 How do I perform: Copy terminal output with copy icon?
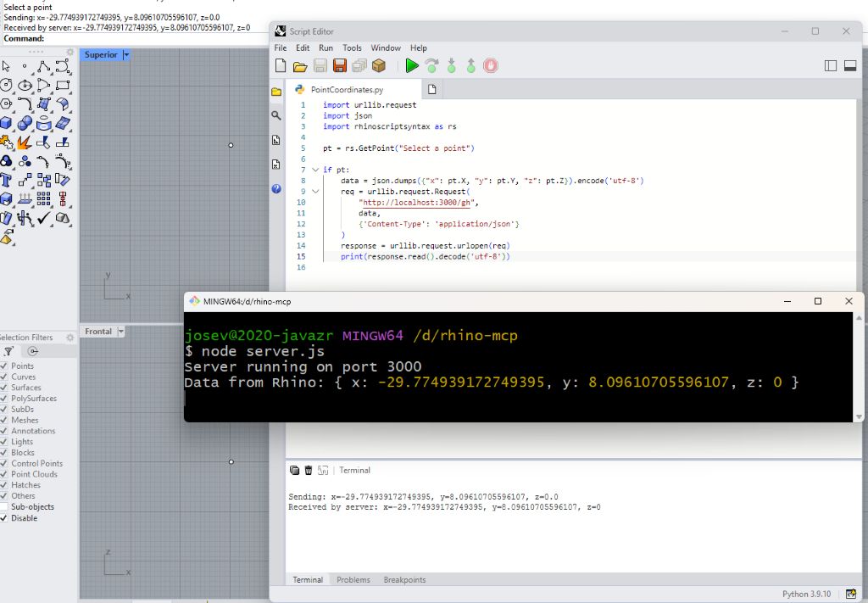(x=294, y=470)
